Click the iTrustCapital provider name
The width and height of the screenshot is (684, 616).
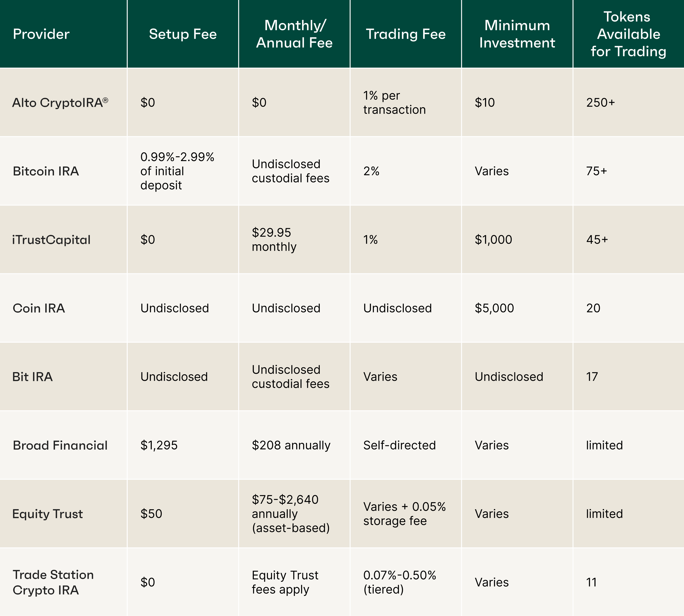click(52, 240)
